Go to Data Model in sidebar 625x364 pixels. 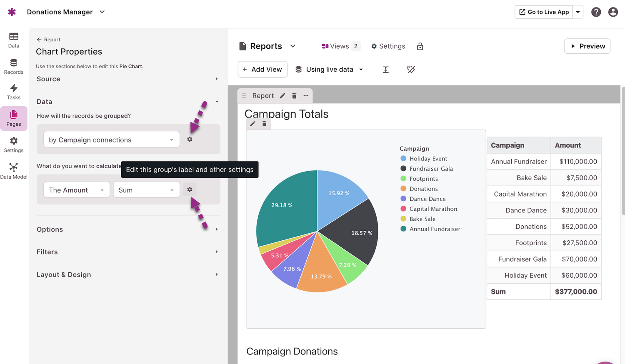14,171
